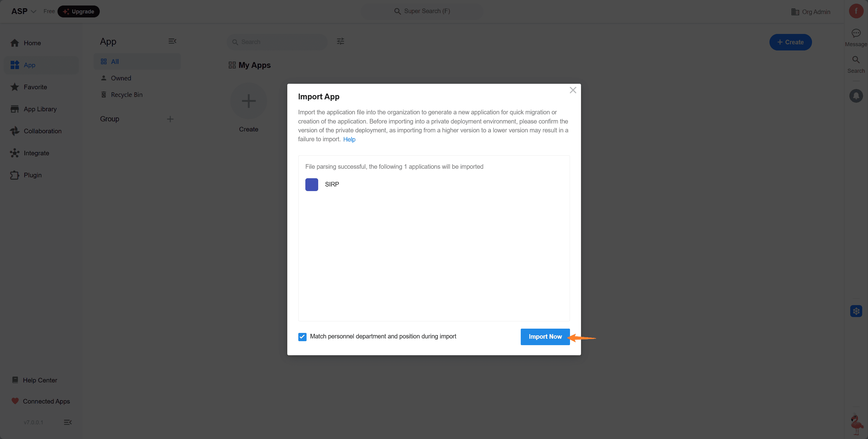
Task: Click the add Group plus icon
Action: tap(170, 119)
